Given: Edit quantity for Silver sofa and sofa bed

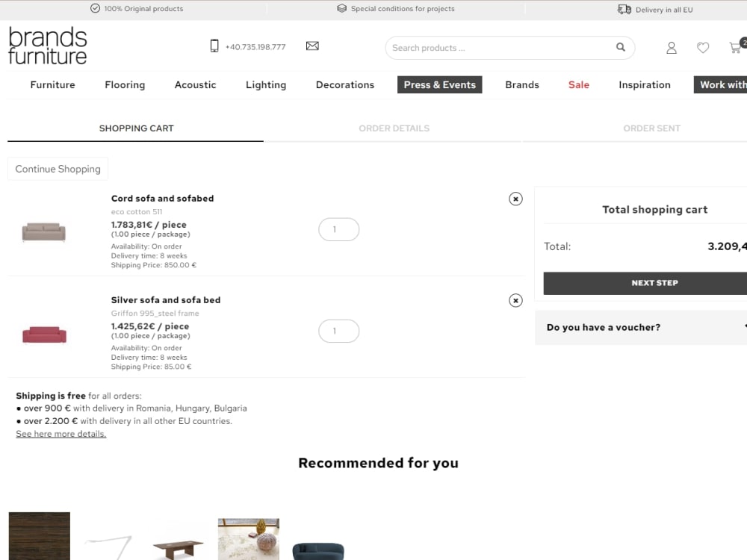Looking at the screenshot, I should [x=338, y=331].
